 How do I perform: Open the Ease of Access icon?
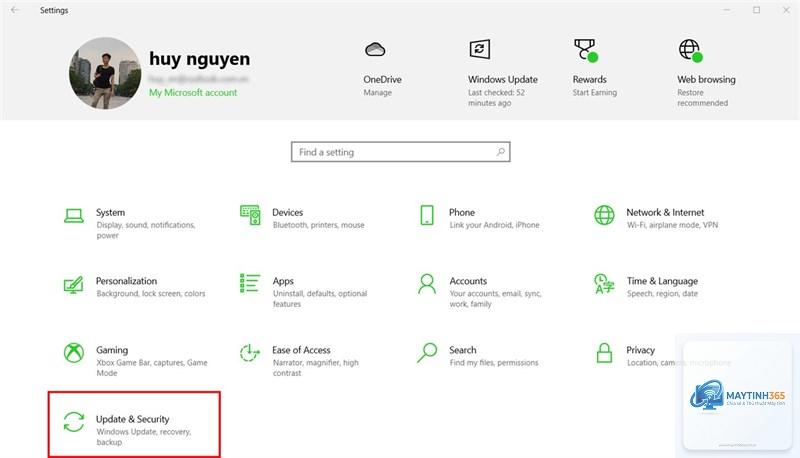pyautogui.click(x=249, y=353)
